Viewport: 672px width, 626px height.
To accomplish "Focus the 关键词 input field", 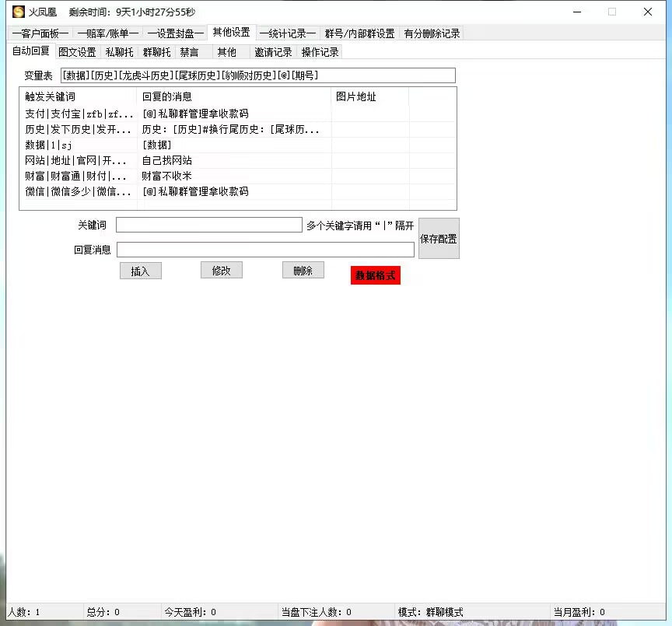I will coord(208,226).
